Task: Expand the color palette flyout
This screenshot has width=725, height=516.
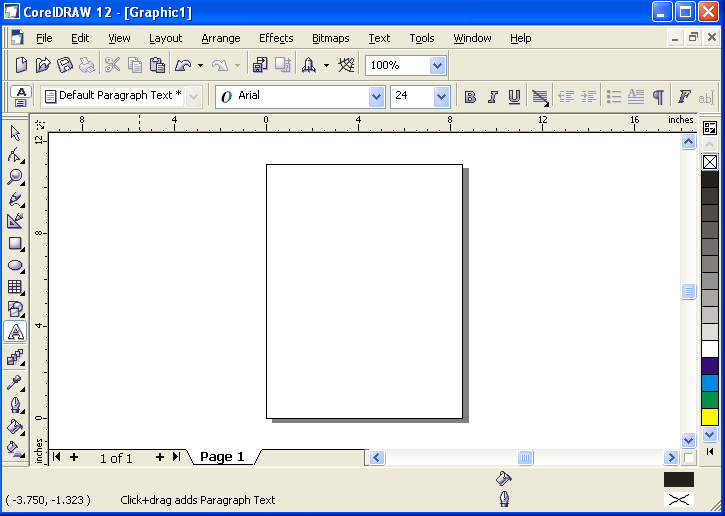Action: coord(710,452)
